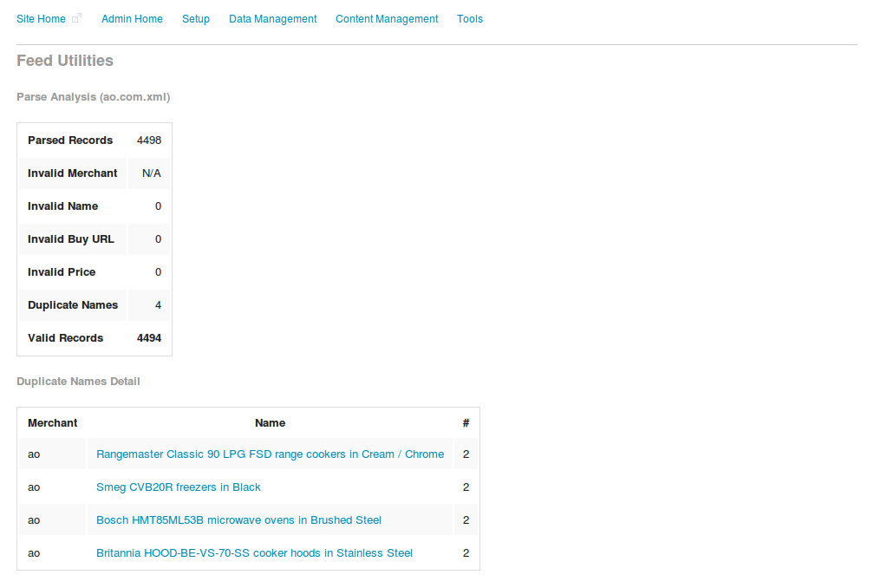The image size is (874, 588).
Task: Click the Feed Utilities heading
Action: click(x=65, y=61)
